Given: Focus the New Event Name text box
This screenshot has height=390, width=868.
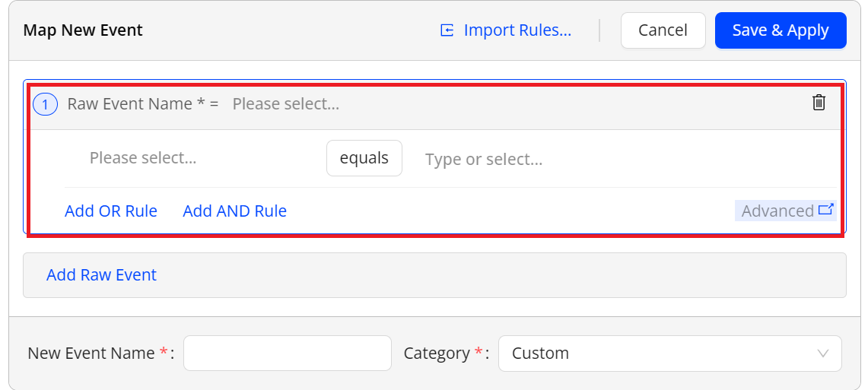Looking at the screenshot, I should pos(287,354).
